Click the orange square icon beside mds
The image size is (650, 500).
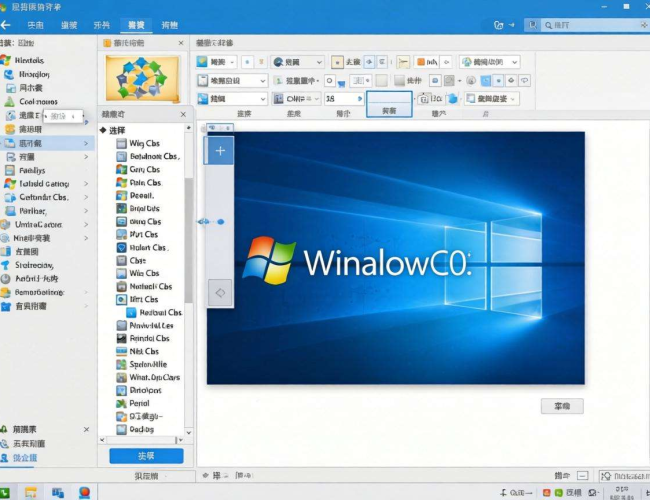click(421, 62)
